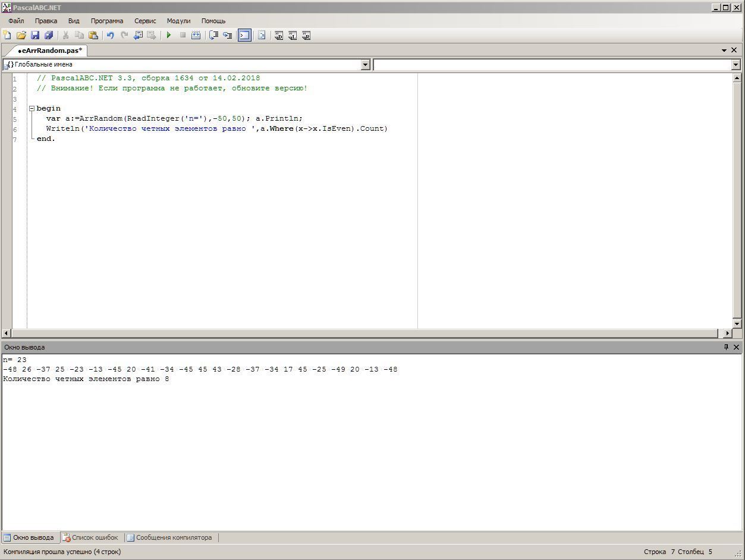Toggle the output window toolbar button
The width and height of the screenshot is (745, 560).
(x=244, y=36)
